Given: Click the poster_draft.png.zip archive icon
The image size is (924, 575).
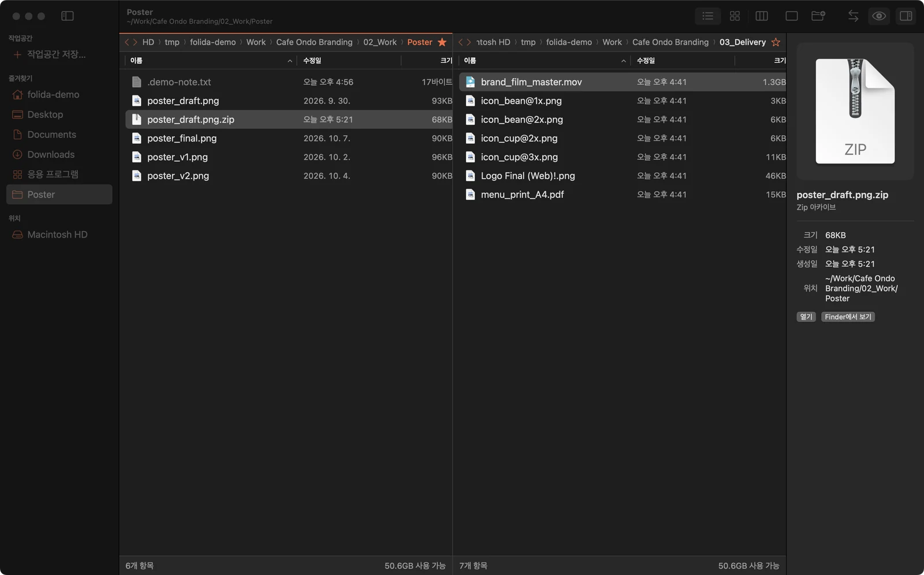Looking at the screenshot, I should click(x=136, y=120).
